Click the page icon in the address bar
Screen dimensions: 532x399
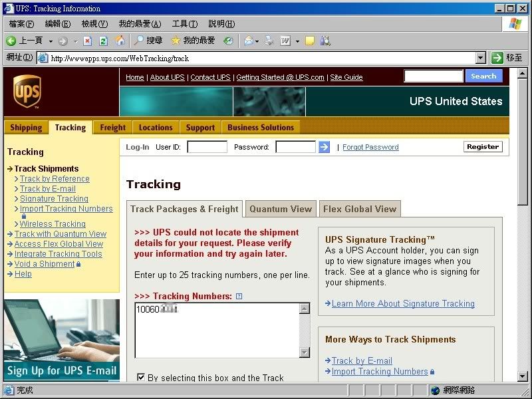[43, 59]
